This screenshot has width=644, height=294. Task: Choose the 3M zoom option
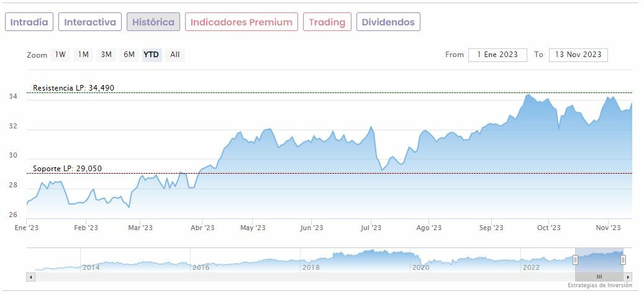106,55
